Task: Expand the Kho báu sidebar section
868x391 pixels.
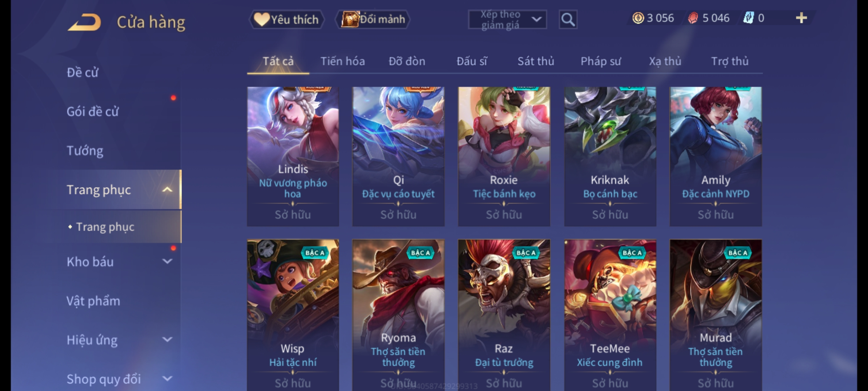Action: pos(167,261)
